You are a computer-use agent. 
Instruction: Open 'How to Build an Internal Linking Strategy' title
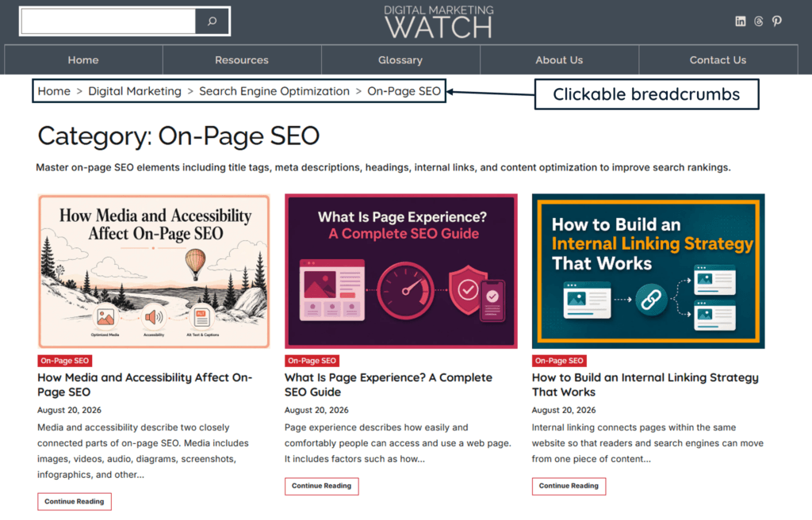click(x=645, y=384)
